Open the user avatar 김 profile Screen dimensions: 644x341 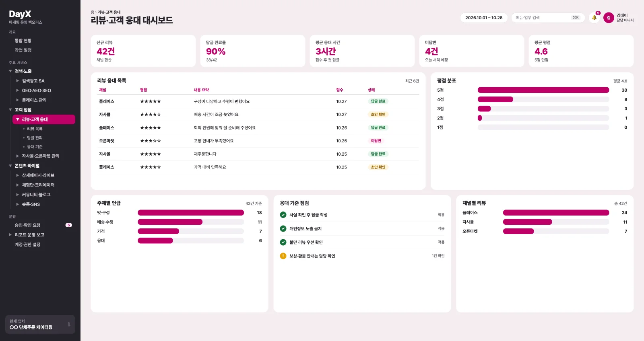pyautogui.click(x=609, y=18)
